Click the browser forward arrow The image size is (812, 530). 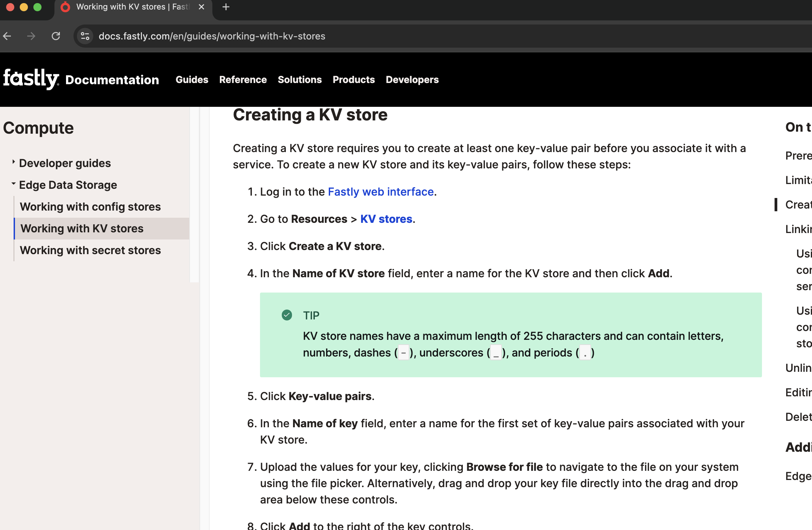point(31,36)
